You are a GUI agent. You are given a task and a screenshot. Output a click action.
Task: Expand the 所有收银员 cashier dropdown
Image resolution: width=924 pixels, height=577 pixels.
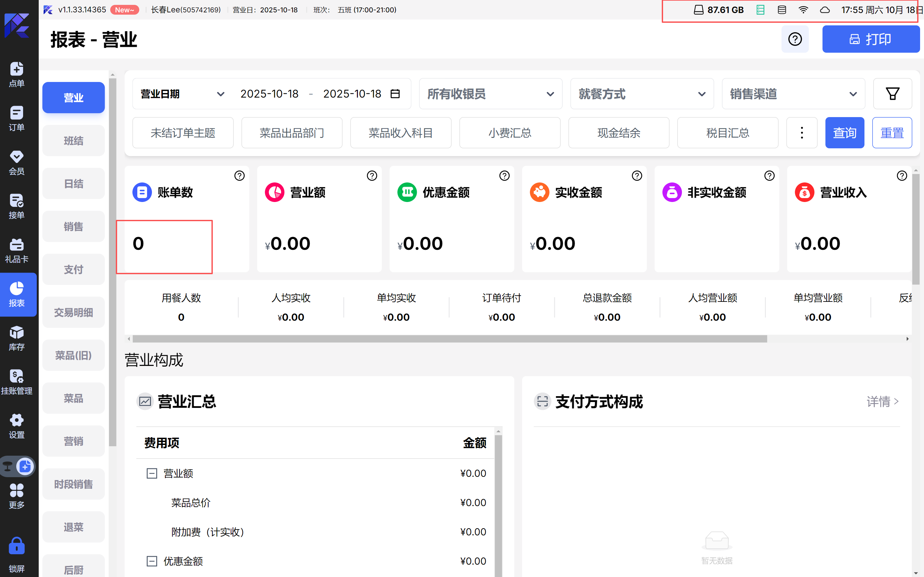tap(490, 94)
